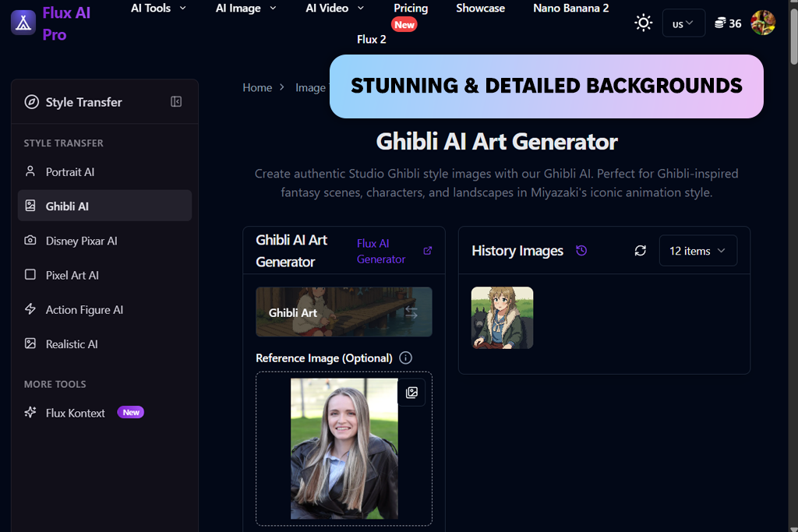Click the Disney Pixar AI camera icon

pyautogui.click(x=30, y=240)
